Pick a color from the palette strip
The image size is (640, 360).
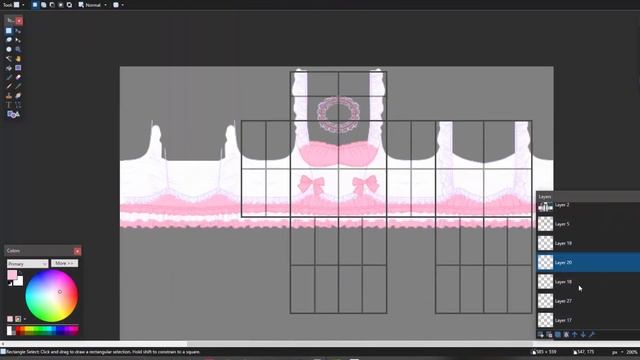(43, 330)
